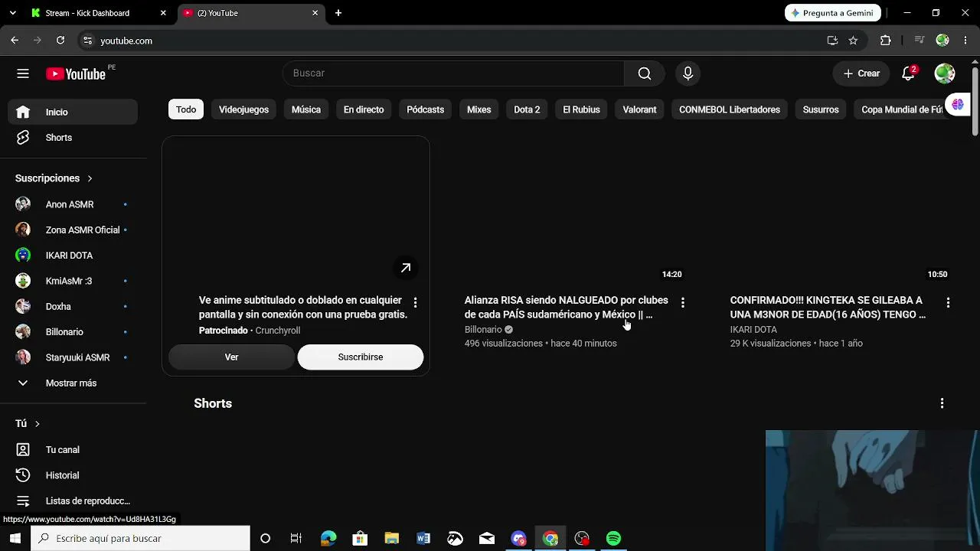Screen dimensions: 980x551
Task: Open Tu canal in the sidebar
Action: click(x=73, y=450)
